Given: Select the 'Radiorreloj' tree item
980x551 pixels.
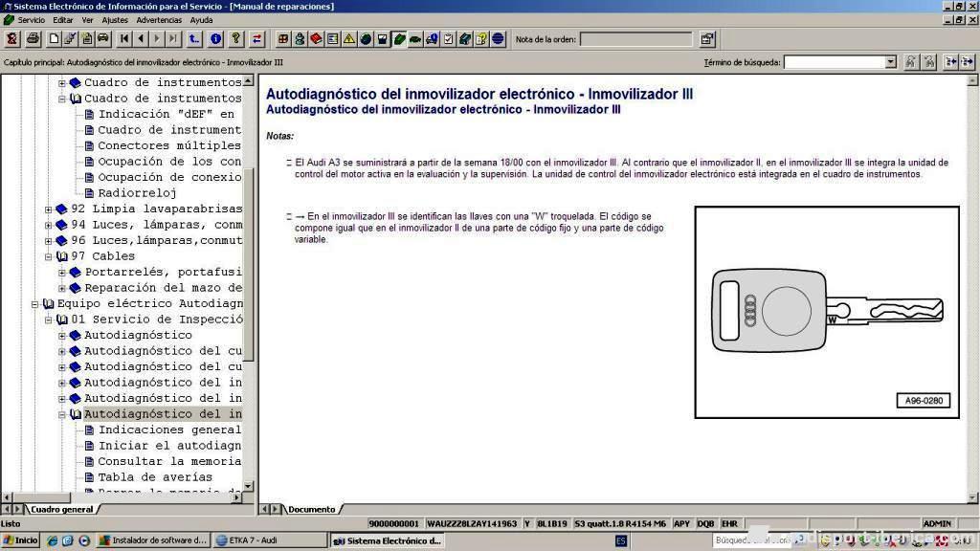Looking at the screenshot, I should click(138, 193).
